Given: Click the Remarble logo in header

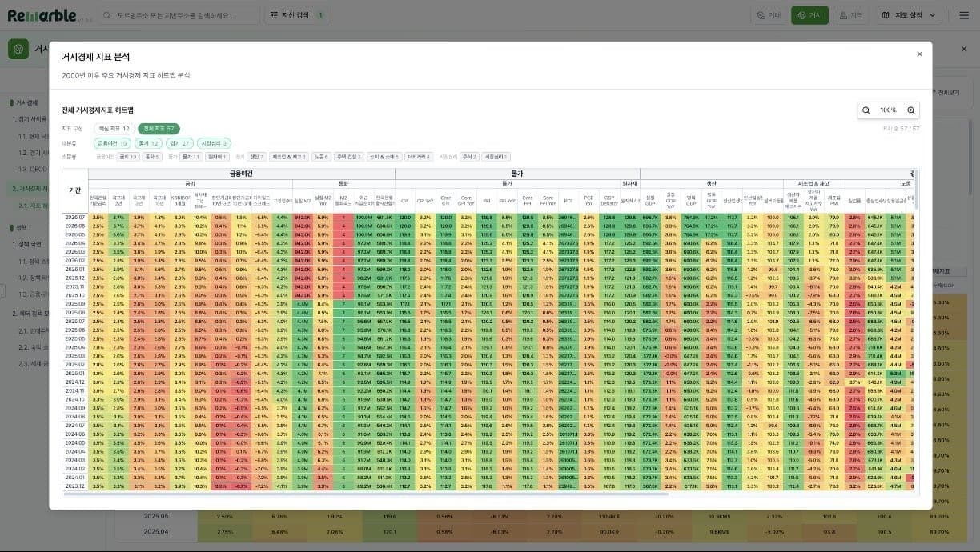Looking at the screenshot, I should (42, 15).
